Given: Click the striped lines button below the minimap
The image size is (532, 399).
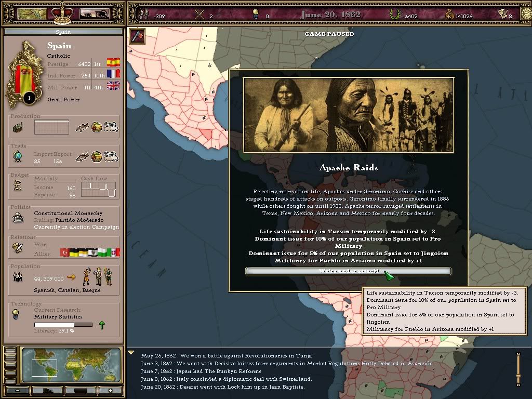Looking at the screenshot, I should pos(80,390).
